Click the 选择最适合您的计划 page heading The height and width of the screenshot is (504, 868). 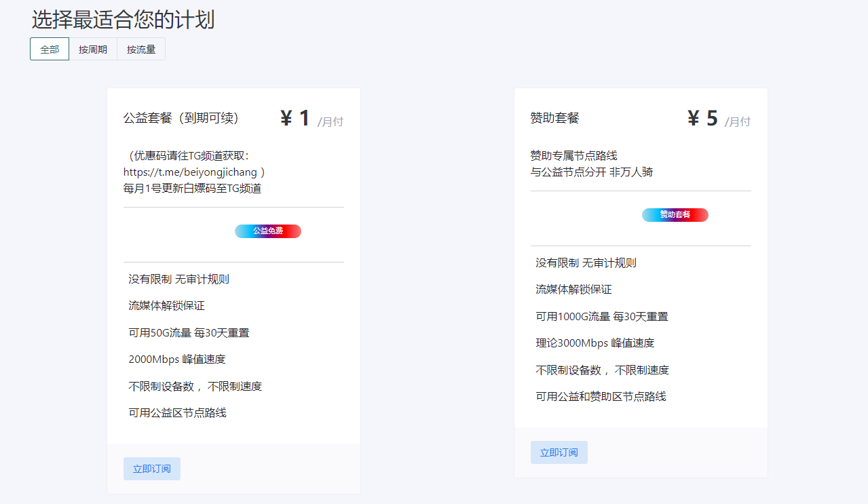pyautogui.click(x=123, y=20)
